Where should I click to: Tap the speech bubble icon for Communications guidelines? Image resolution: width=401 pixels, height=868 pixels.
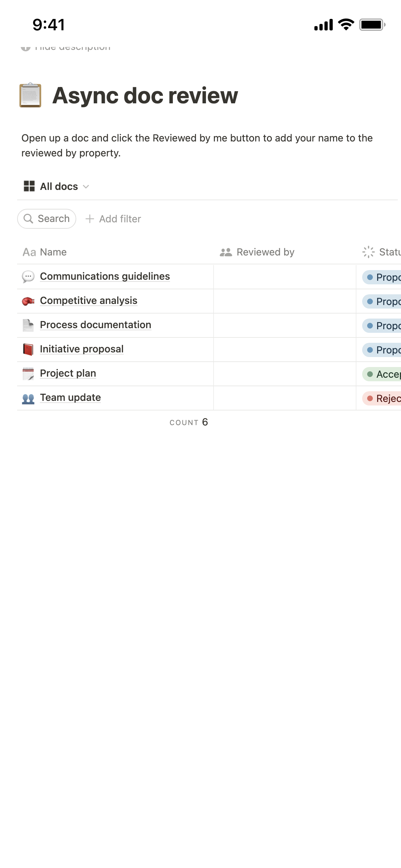pyautogui.click(x=28, y=277)
